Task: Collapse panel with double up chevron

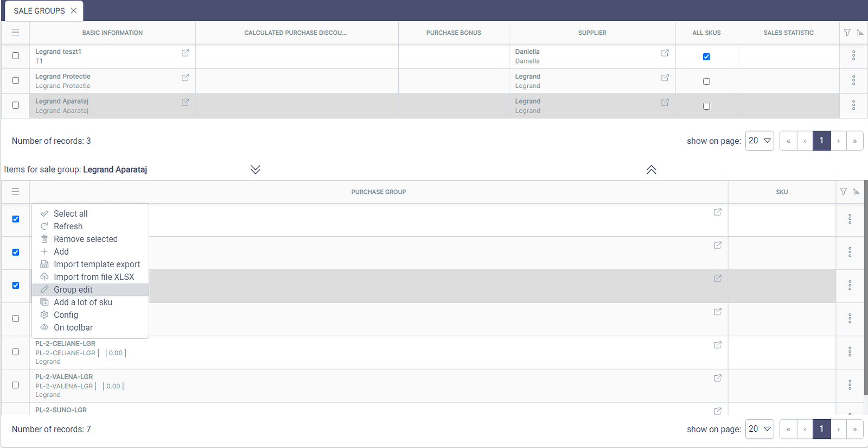Action: (x=652, y=169)
